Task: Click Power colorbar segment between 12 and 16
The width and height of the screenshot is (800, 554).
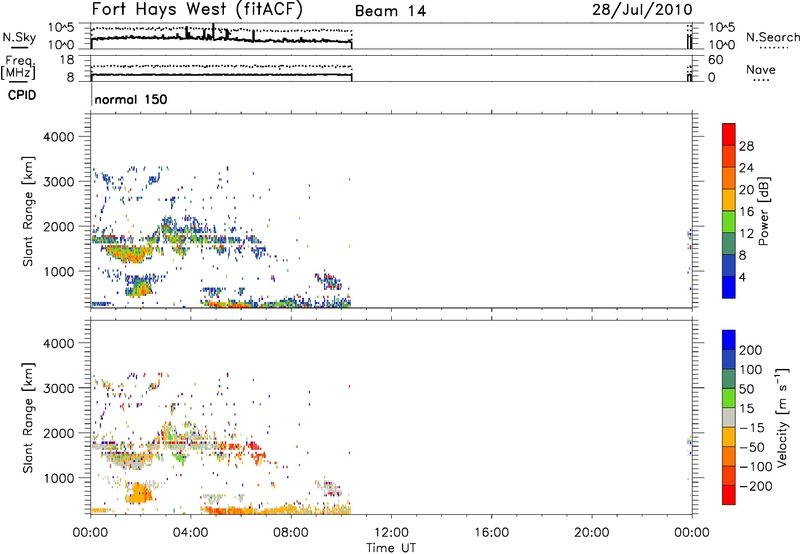Action: pyautogui.click(x=729, y=221)
